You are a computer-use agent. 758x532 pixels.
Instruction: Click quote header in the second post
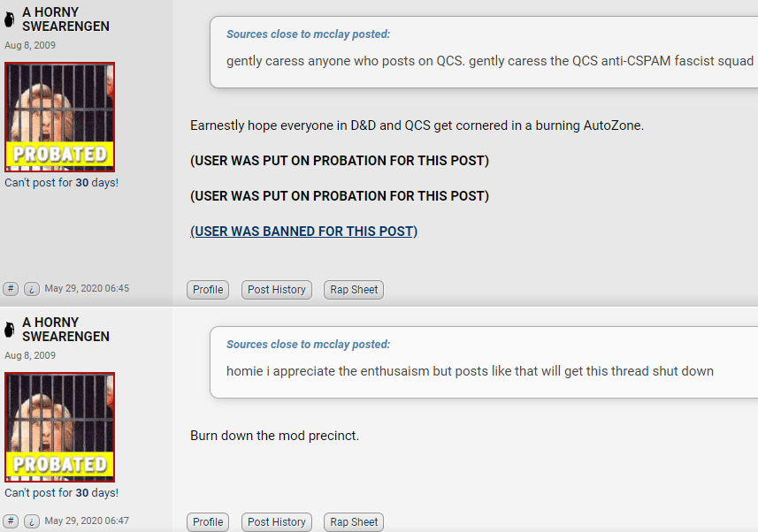(x=308, y=345)
